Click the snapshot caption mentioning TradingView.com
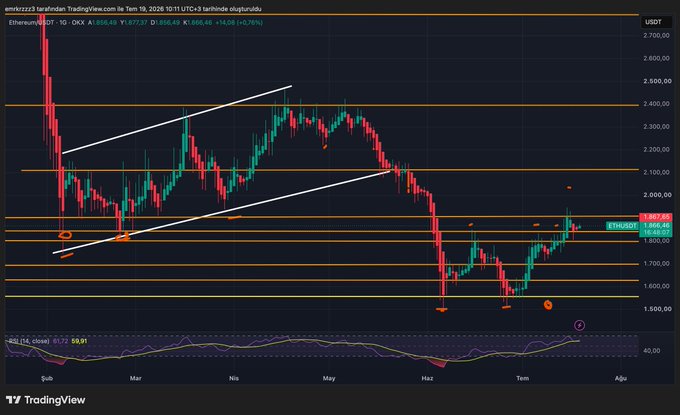This screenshot has height=415, width=680. [133, 9]
